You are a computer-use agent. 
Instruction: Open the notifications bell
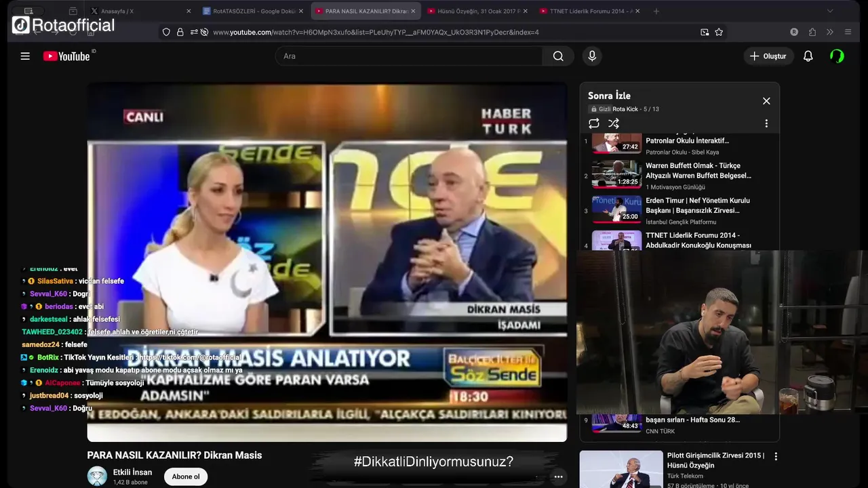[x=808, y=56]
